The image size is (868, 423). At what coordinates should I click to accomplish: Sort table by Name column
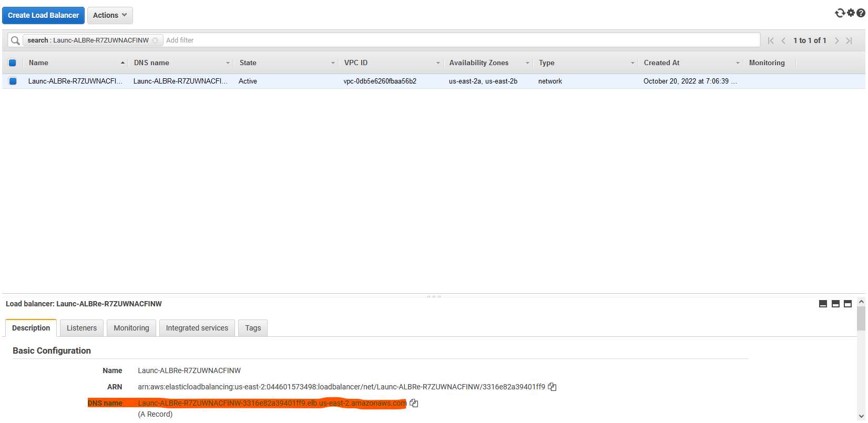click(76, 63)
